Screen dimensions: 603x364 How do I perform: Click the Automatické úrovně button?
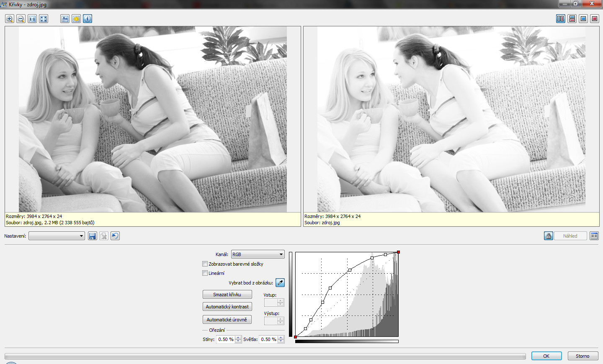pos(227,320)
